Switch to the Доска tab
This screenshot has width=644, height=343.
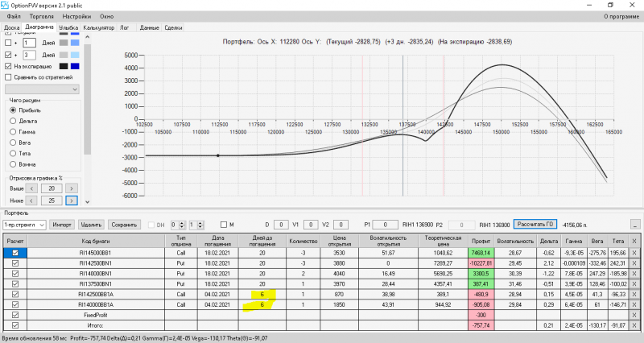pos(11,27)
